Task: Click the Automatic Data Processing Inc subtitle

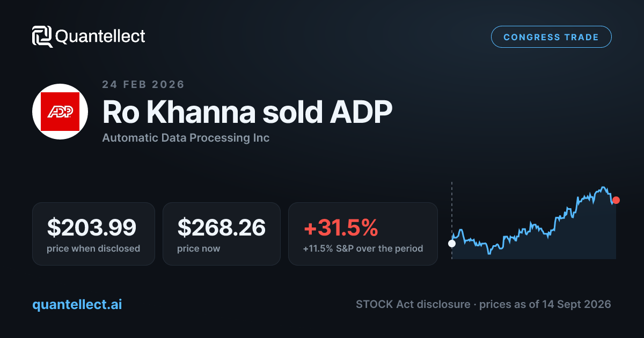Action: tap(186, 138)
